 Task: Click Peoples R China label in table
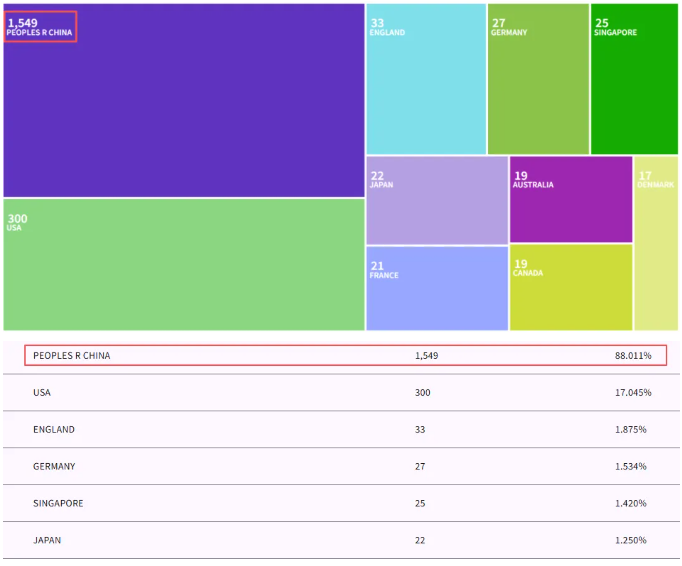pyautogui.click(x=72, y=356)
